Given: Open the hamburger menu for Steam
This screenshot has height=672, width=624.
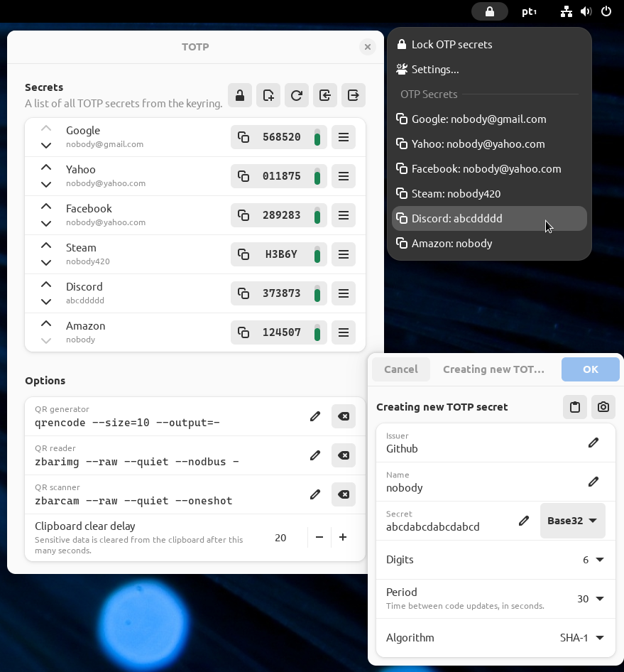Looking at the screenshot, I should pyautogui.click(x=344, y=254).
